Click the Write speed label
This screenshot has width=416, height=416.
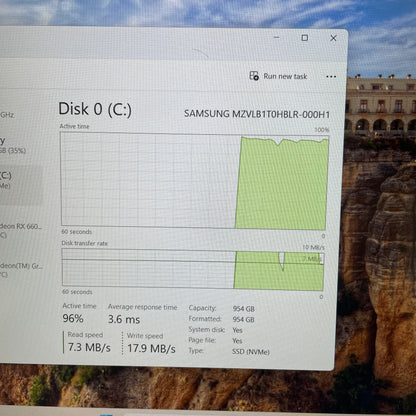coord(145,336)
